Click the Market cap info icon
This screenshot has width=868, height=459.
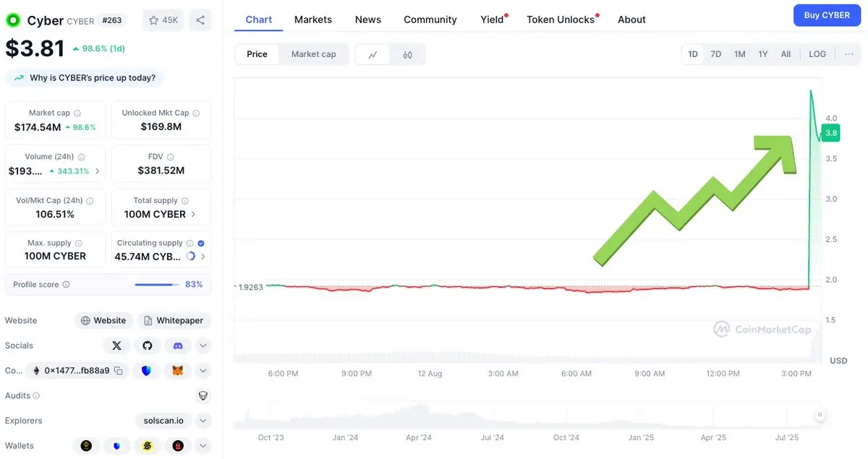(77, 113)
